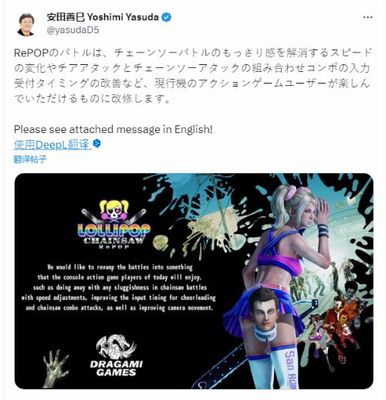Click the skull with pigtails emblem
The image size is (386, 400).
coord(114,211)
